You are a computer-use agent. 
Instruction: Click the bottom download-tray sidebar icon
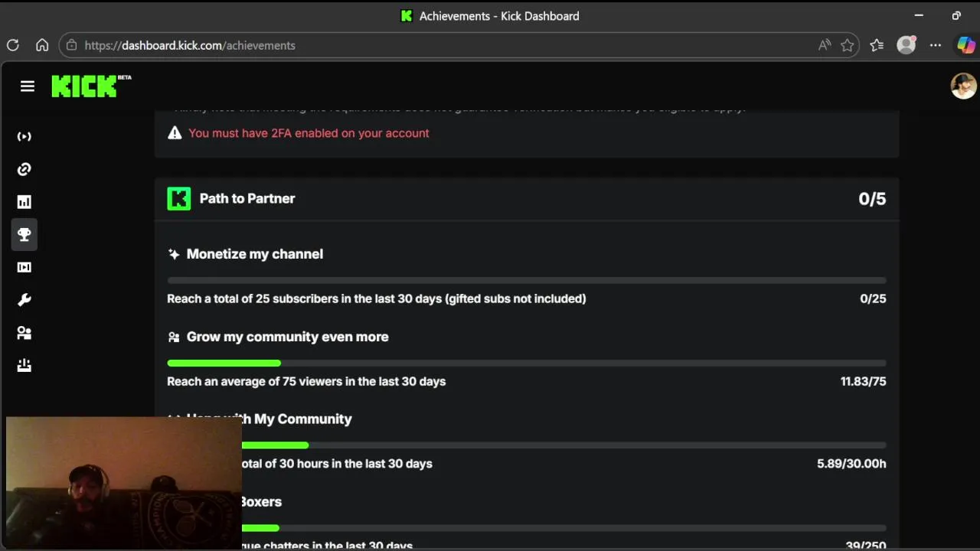click(x=24, y=366)
